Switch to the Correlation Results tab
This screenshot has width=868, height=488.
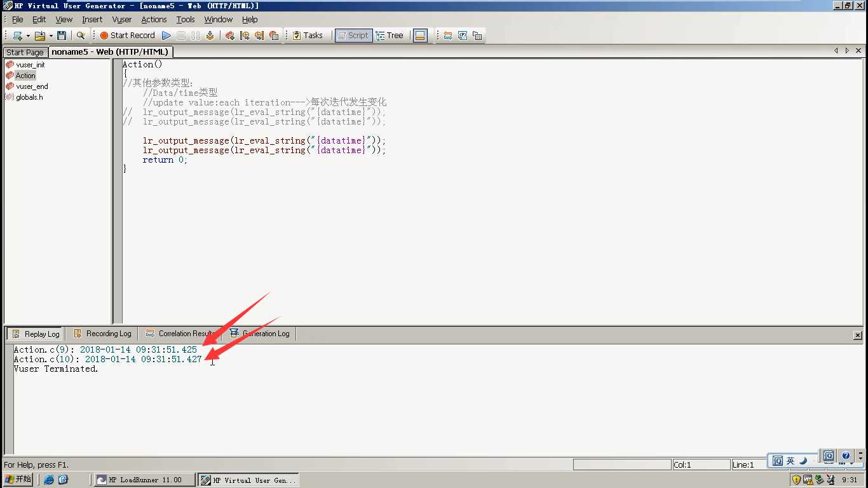[180, 334]
